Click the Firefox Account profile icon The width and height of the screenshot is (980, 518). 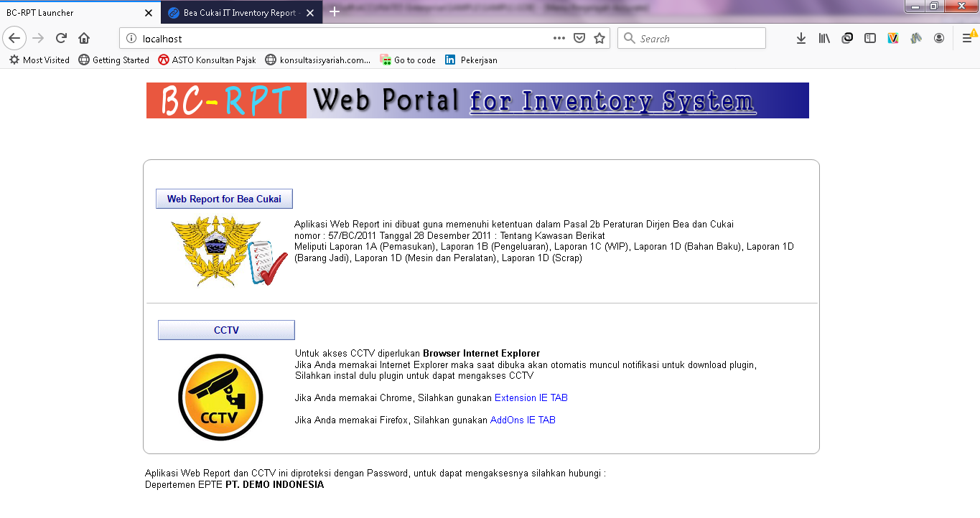coord(939,38)
